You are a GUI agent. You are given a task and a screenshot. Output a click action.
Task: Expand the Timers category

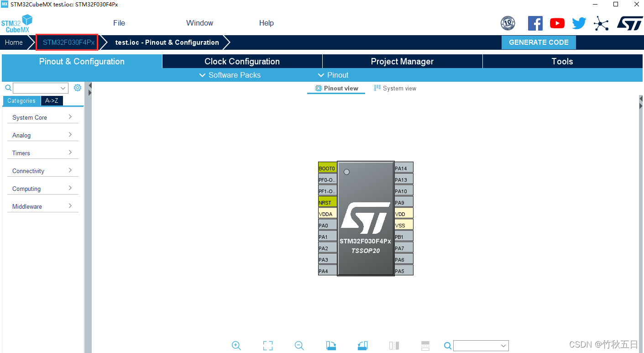pos(42,153)
